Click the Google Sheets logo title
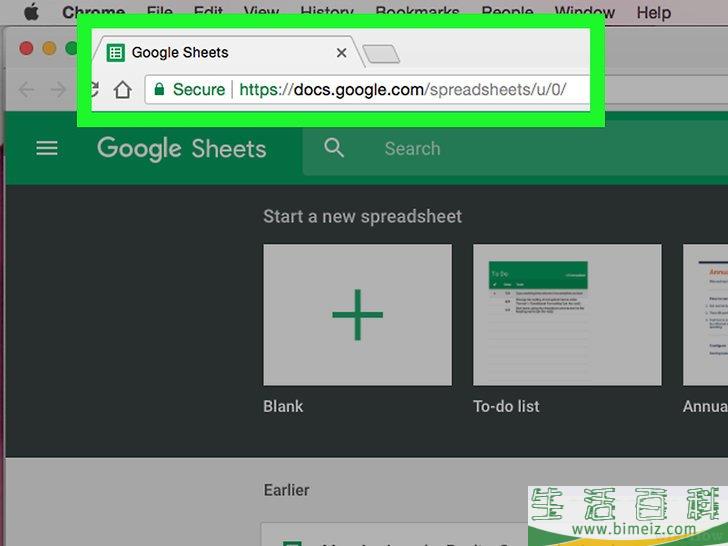 pos(182,149)
